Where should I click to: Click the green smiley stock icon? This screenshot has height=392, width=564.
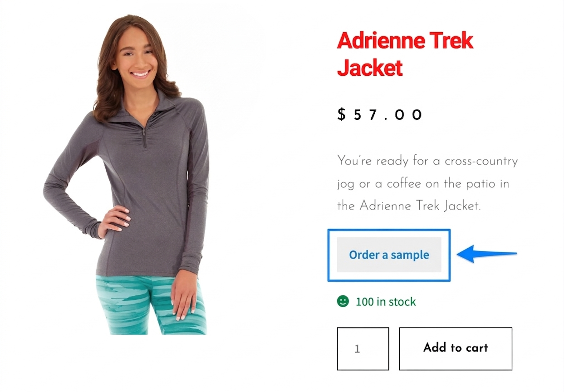(x=343, y=301)
